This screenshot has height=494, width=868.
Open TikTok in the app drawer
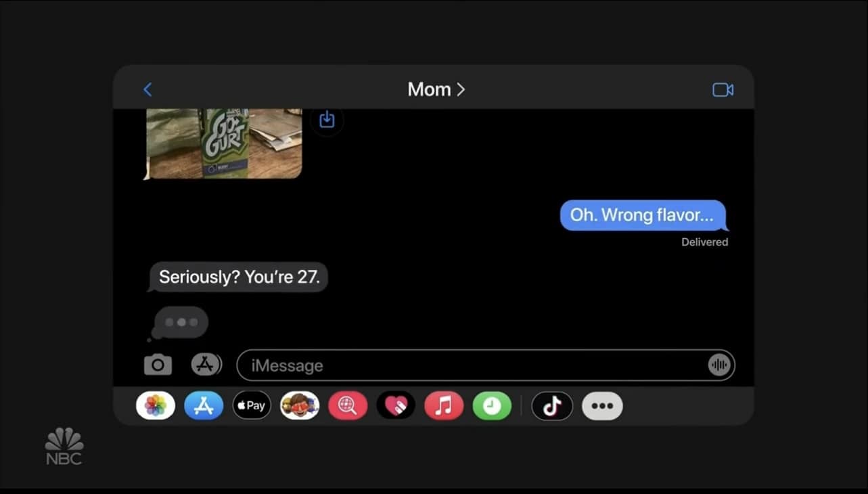(x=552, y=406)
